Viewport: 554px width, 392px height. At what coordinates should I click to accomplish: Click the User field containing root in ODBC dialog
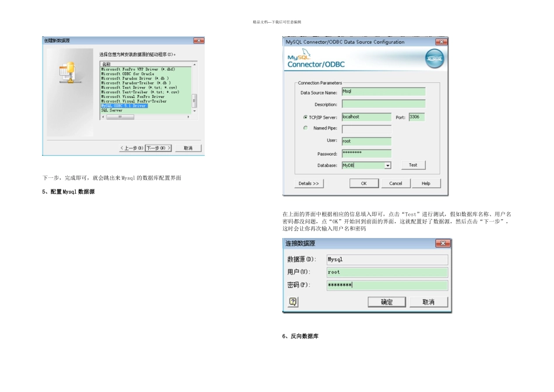point(366,141)
